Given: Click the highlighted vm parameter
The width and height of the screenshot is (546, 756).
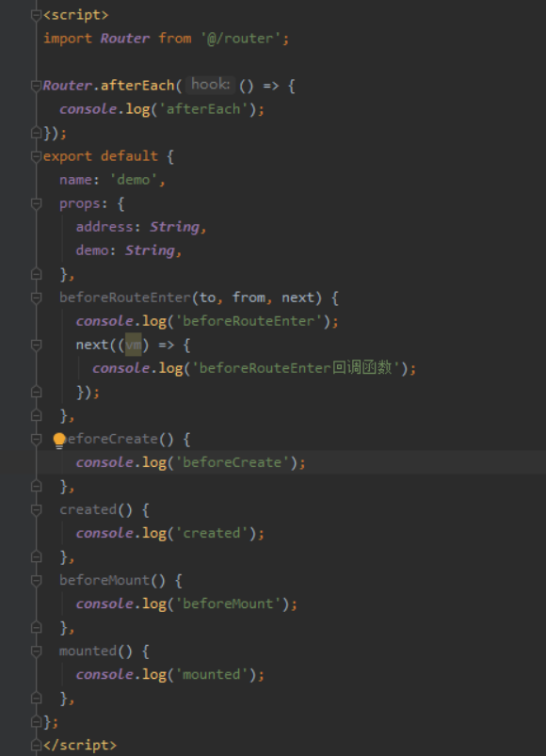Looking at the screenshot, I should point(134,345).
